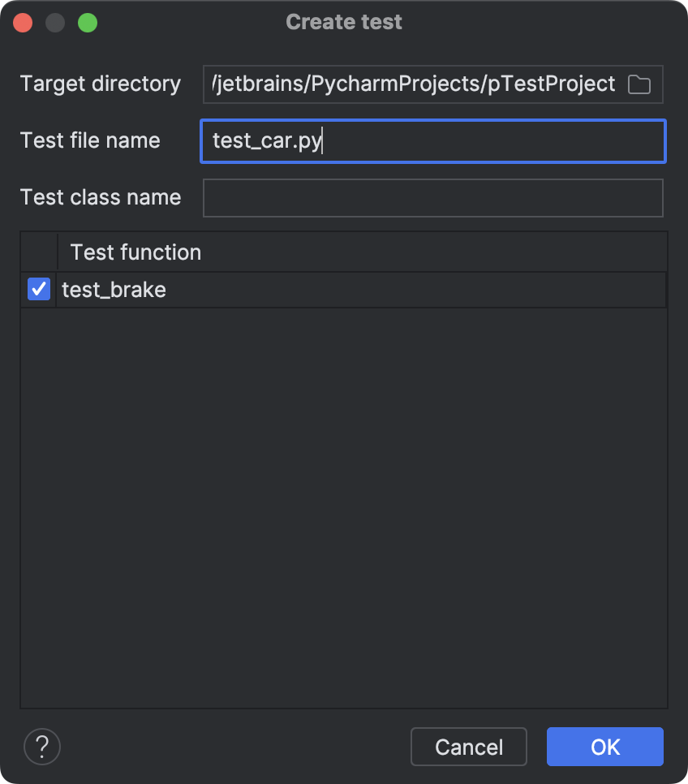Click the checkbox column header cell
The width and height of the screenshot is (688, 784).
pyautogui.click(x=38, y=252)
